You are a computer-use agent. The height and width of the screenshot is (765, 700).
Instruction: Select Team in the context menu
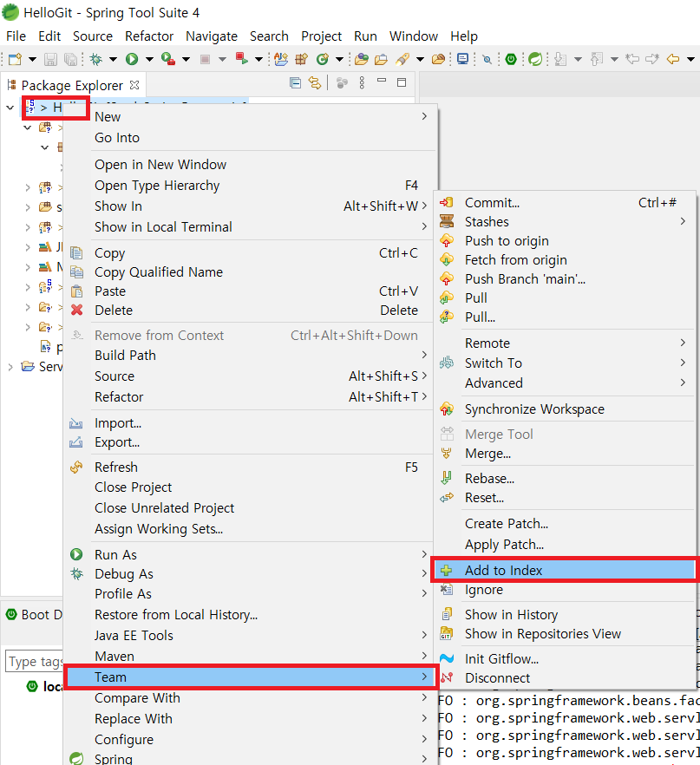point(249,677)
